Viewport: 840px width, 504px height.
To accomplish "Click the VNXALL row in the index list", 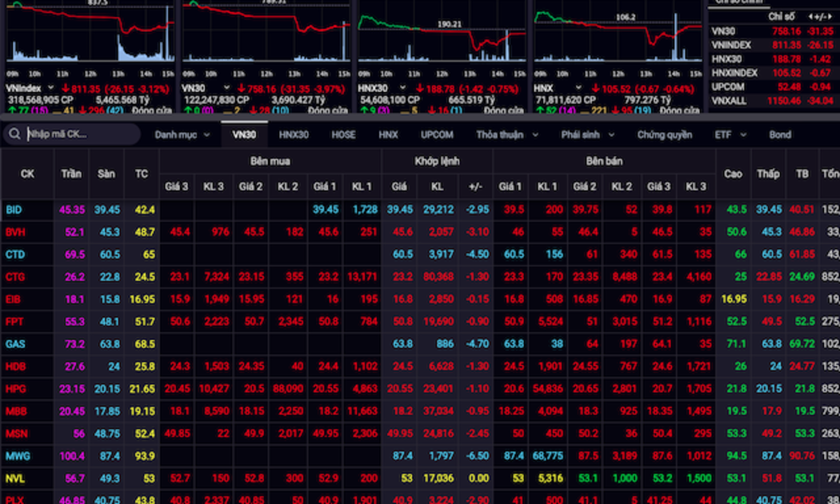I will pyautogui.click(x=727, y=100).
